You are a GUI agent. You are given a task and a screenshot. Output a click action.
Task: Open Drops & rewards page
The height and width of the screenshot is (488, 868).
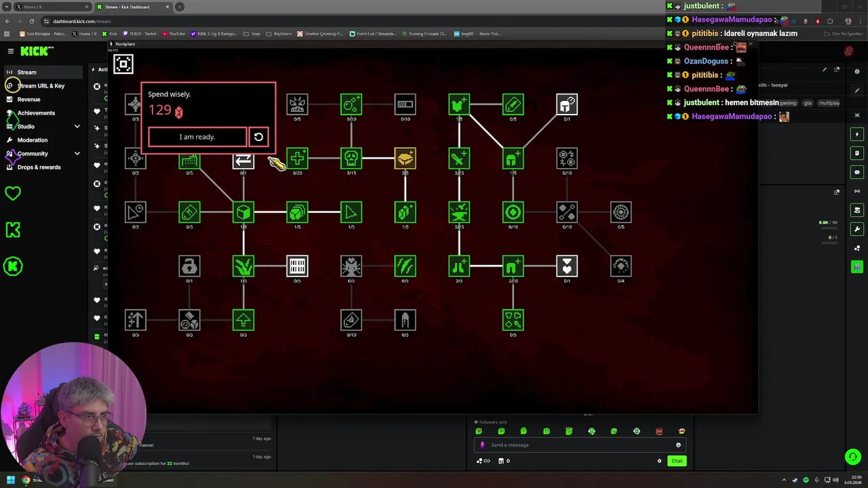point(39,167)
